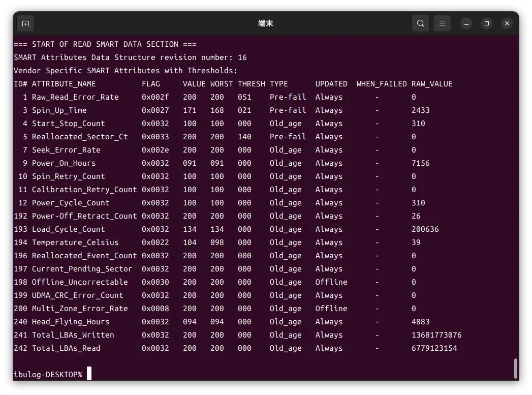Maximize the terminal window

[x=487, y=23]
